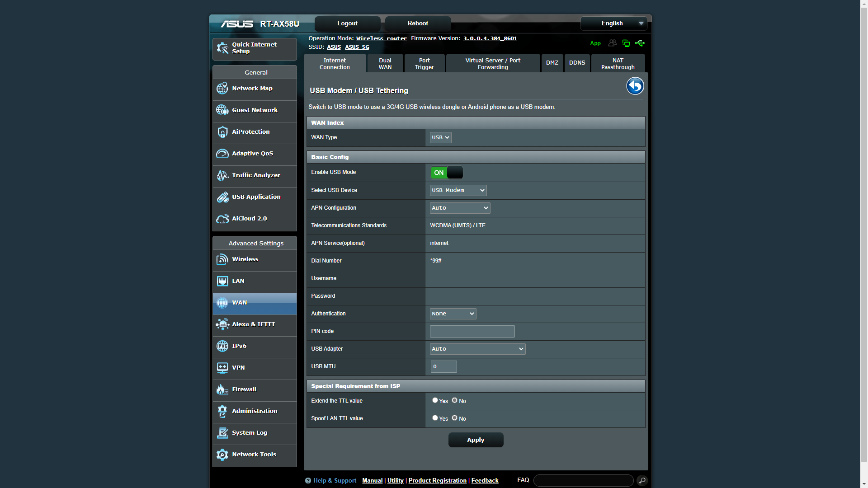868x488 pixels.
Task: Click the firmware version link
Action: (490, 38)
